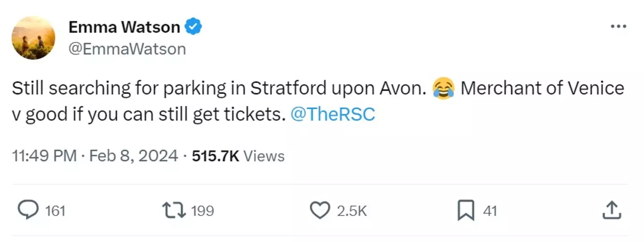Click the 161 replies count
644x242 pixels.
click(x=55, y=211)
